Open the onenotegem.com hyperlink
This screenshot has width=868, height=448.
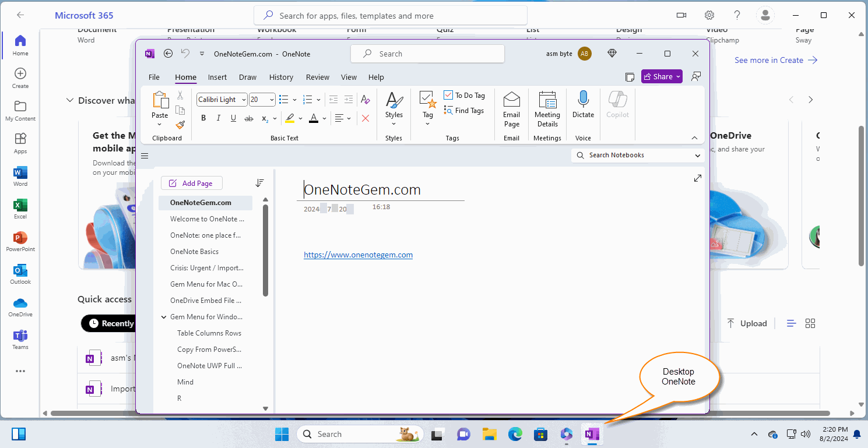coord(358,255)
